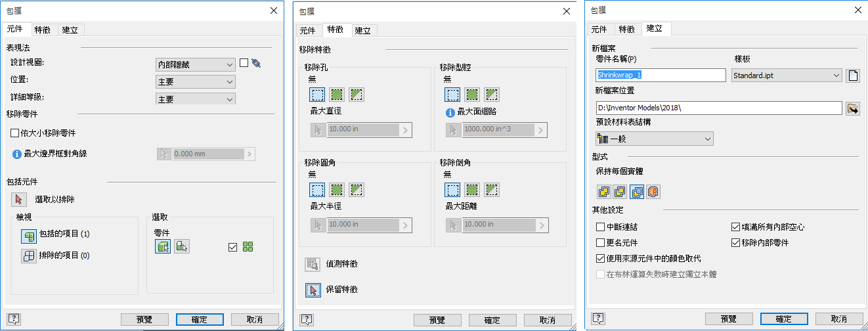Select the 排除的項目 view icon
Viewport: 868px width, 331px height.
point(28,255)
